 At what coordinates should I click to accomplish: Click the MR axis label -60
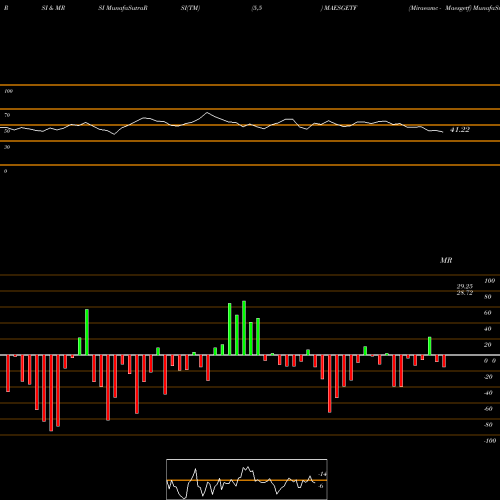[x=488, y=409]
